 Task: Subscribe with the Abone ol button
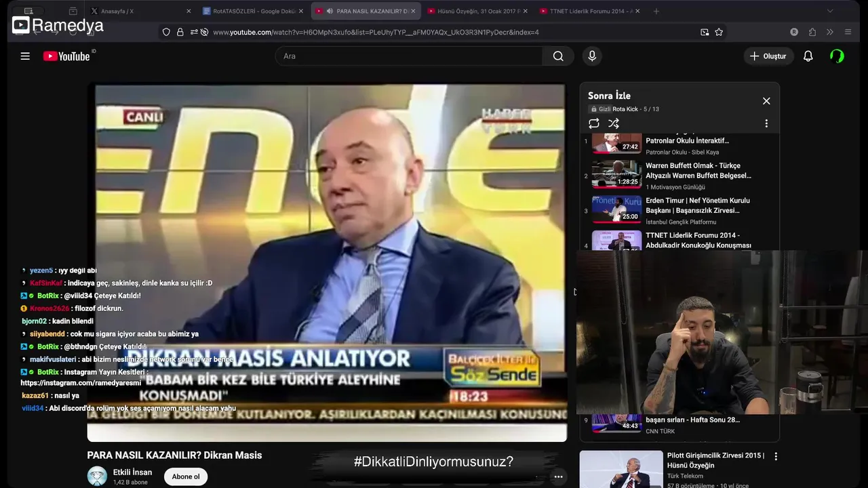(186, 476)
